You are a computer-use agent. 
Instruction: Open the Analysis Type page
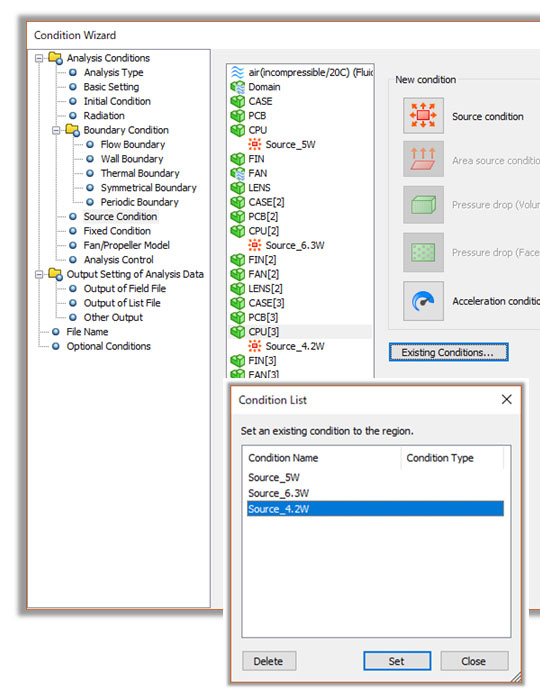click(113, 73)
